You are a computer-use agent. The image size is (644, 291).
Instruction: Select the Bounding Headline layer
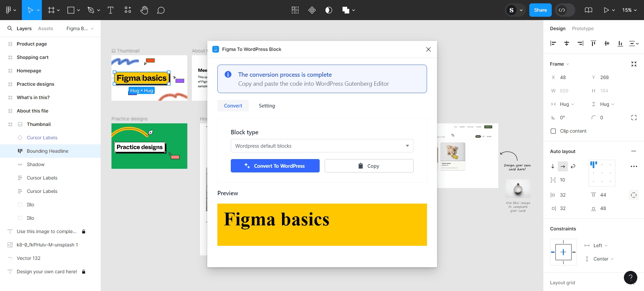[x=50, y=151]
